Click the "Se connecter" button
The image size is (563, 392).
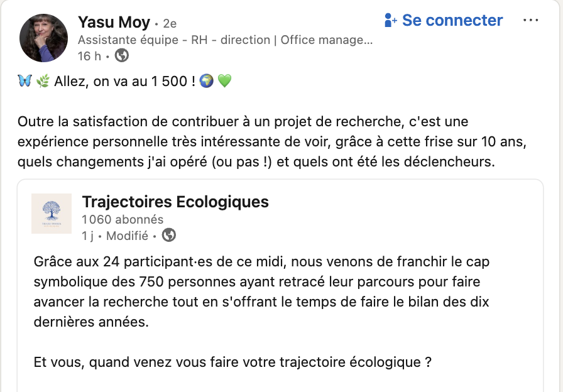pos(452,21)
